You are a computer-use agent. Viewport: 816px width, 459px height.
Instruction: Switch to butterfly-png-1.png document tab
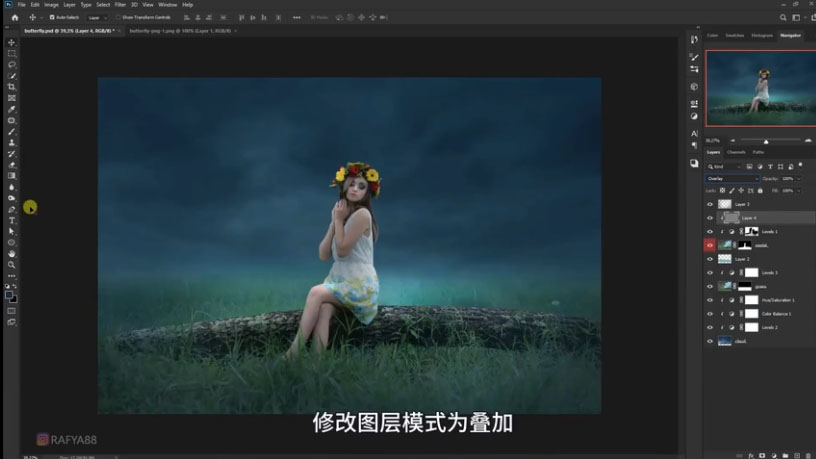(180, 31)
